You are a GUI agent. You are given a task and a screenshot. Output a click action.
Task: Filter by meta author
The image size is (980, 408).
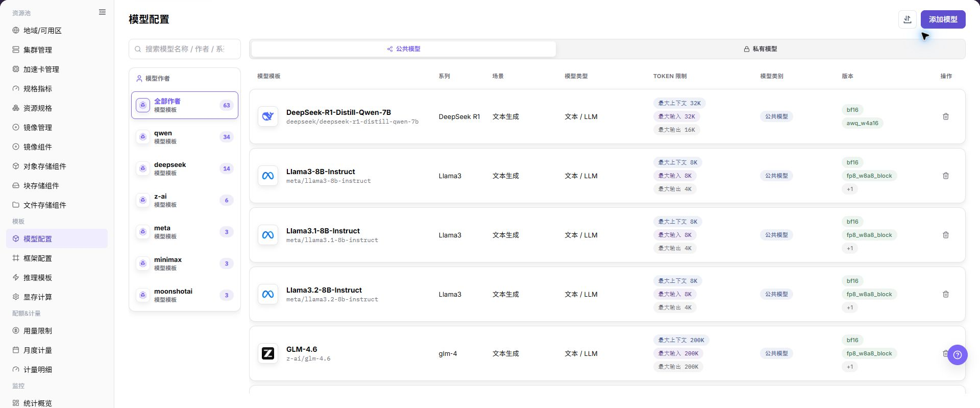click(x=185, y=232)
